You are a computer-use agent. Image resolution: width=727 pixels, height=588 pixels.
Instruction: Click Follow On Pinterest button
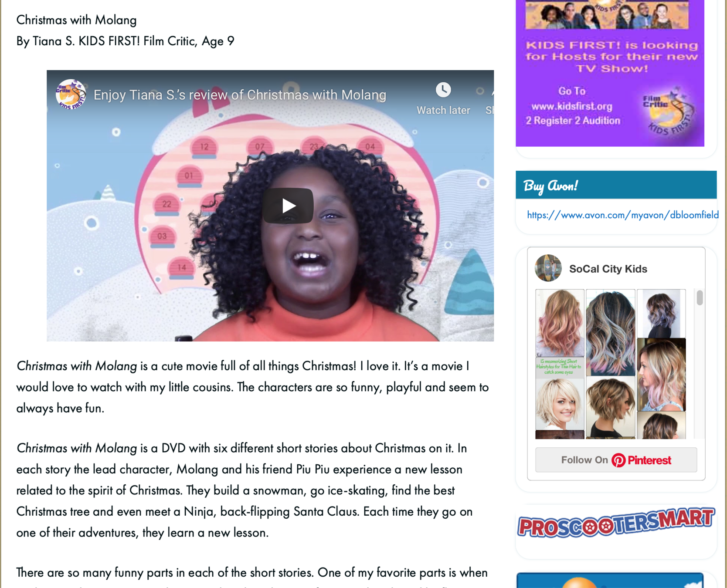click(616, 460)
